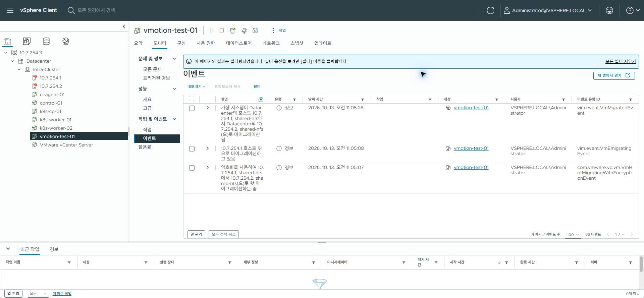Image resolution: width=644 pixels, height=298 pixels.
Task: Collapse the Infra-Cluster tree node
Action: pos(19,69)
